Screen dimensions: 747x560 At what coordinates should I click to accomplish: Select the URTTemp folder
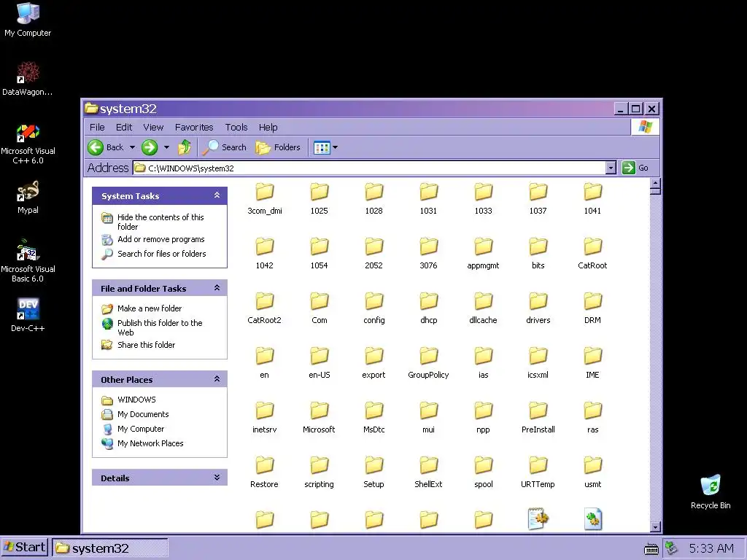point(538,472)
